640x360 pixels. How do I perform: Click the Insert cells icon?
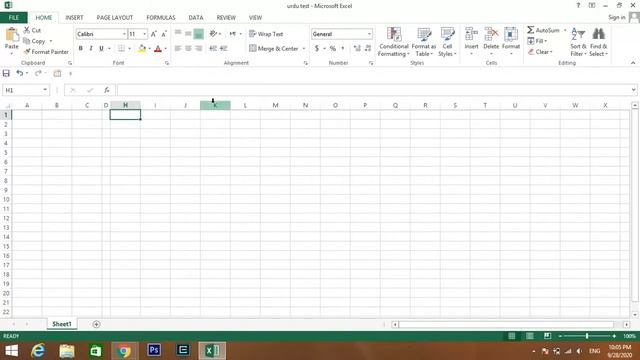[471, 34]
